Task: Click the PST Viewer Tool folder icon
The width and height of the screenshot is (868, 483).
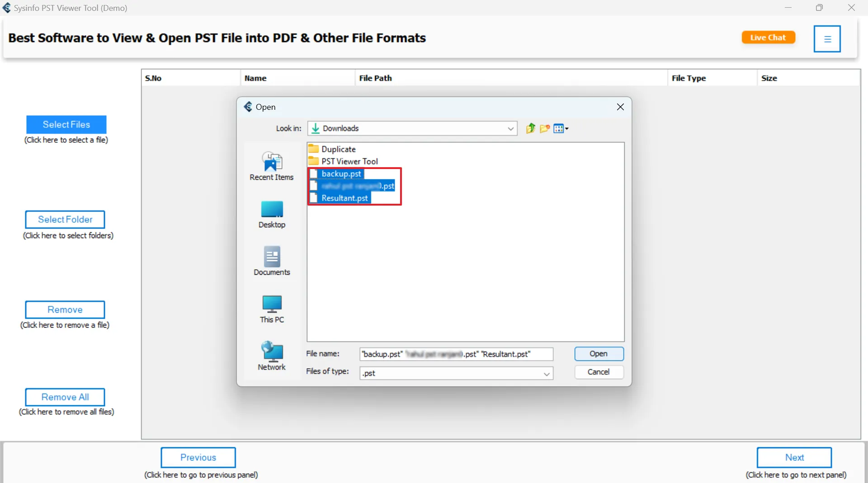Action: [x=313, y=161]
